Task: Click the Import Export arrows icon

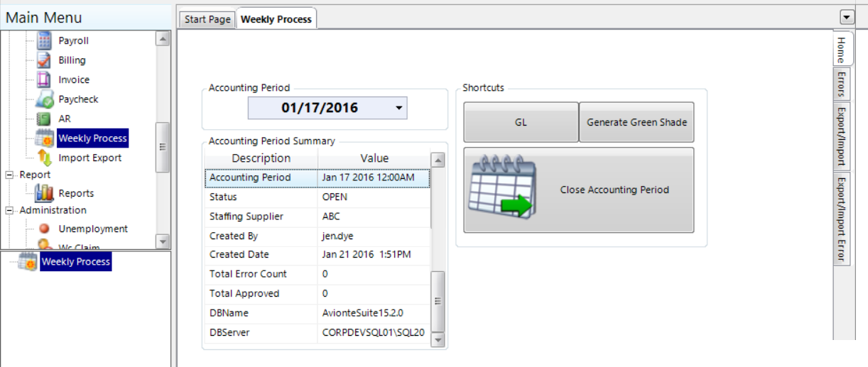Action: coord(44,158)
